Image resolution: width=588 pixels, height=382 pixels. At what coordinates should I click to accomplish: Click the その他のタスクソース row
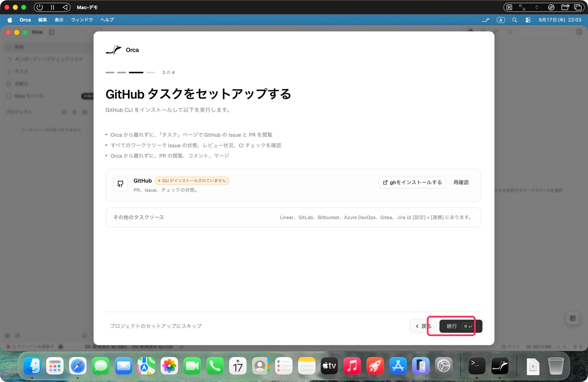click(x=293, y=217)
